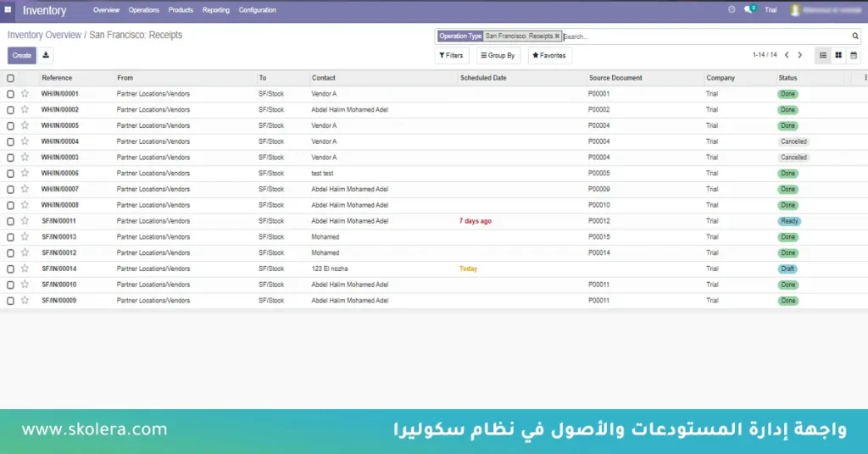
Task: Click the Inventory app title
Action: tap(44, 10)
